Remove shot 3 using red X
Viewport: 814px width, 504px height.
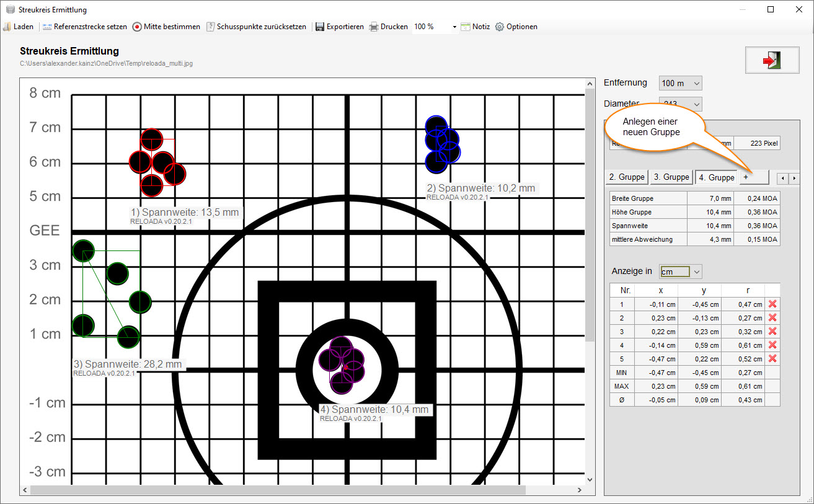click(x=772, y=332)
